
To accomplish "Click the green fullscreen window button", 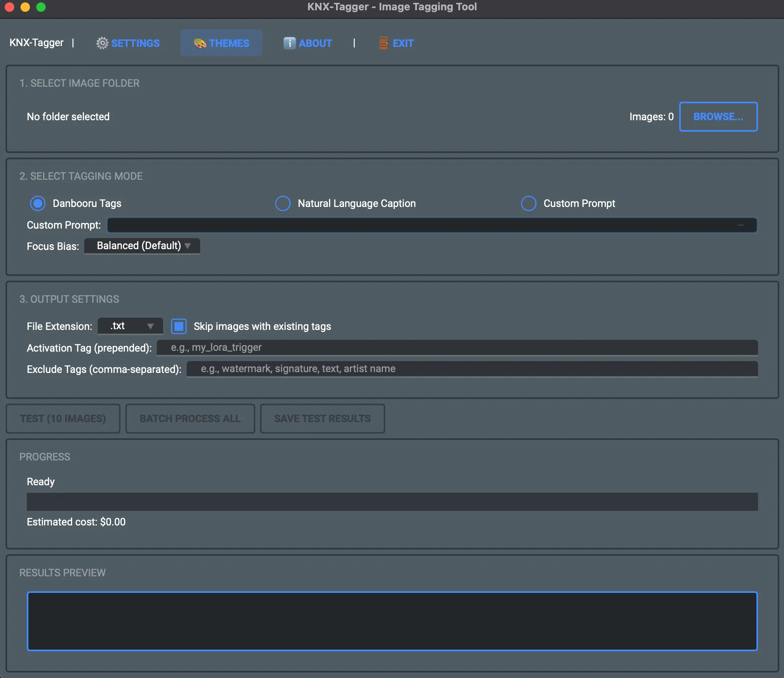I will pyautogui.click(x=41, y=7).
